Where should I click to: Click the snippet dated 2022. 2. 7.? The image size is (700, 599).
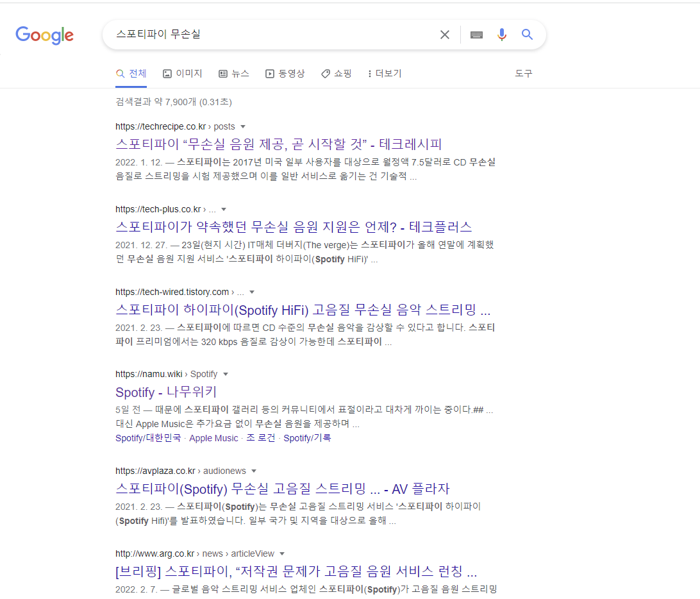(306, 589)
